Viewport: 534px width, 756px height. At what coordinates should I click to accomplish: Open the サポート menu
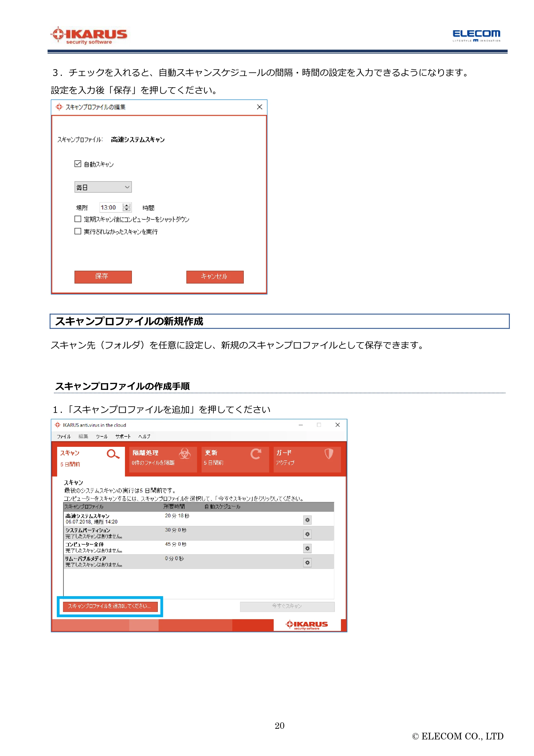(x=123, y=436)
